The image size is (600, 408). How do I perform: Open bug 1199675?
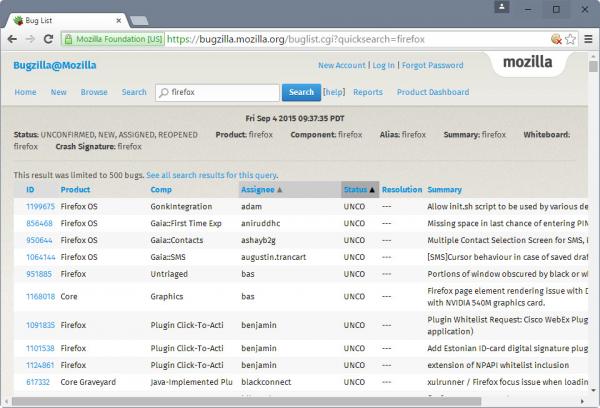[x=41, y=207]
